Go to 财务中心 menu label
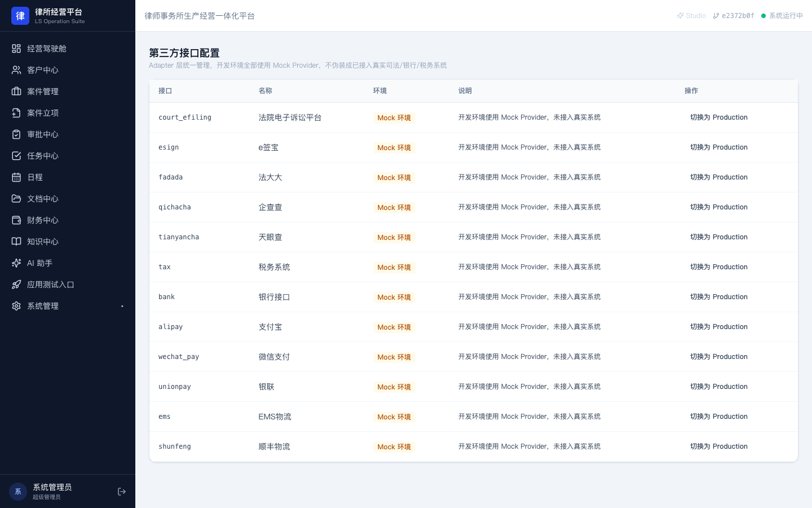 [43, 220]
